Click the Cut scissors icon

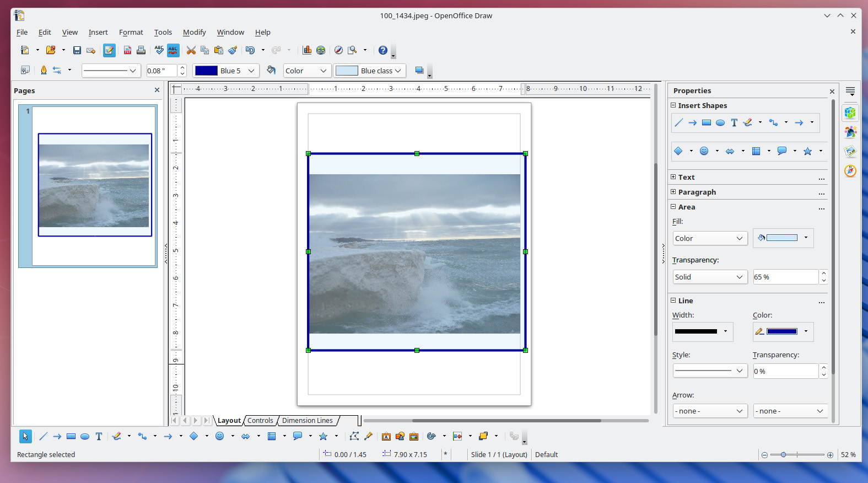coord(191,50)
